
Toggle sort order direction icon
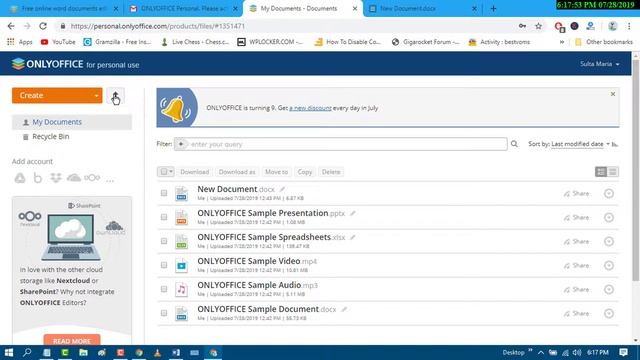pos(615,144)
